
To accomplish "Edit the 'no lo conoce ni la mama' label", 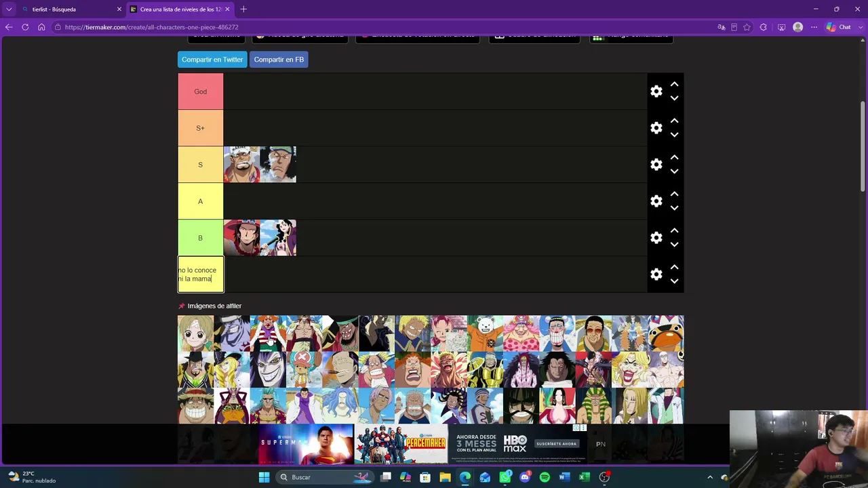I will (200, 274).
